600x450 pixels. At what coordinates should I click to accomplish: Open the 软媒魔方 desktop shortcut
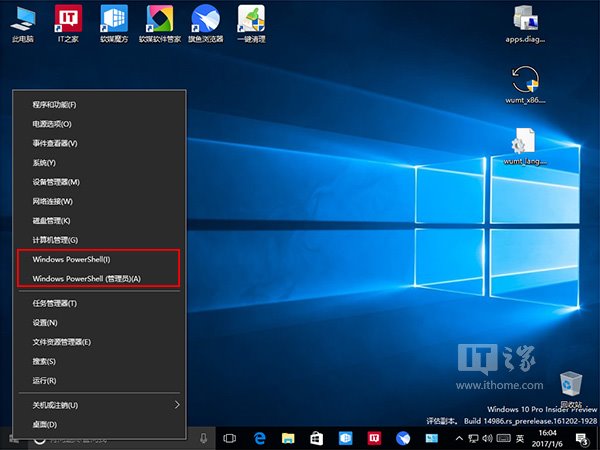(x=114, y=24)
